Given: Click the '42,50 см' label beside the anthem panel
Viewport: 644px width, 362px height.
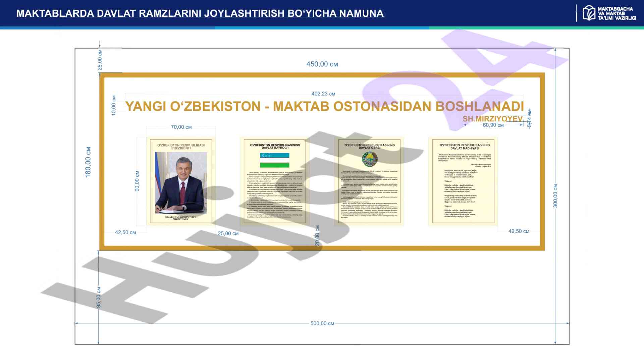Looking at the screenshot, I should 519,231.
